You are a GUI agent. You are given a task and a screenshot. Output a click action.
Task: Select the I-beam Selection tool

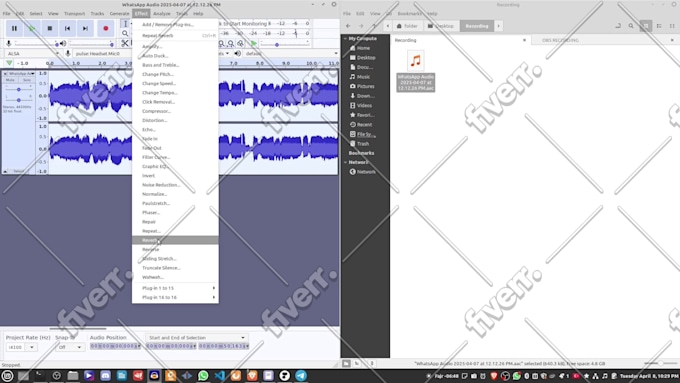point(125,24)
